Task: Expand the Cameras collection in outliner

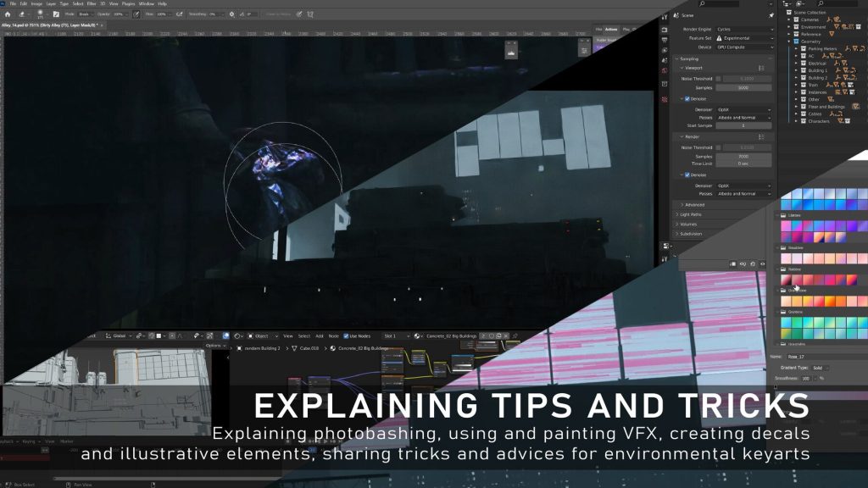Action: click(x=789, y=19)
